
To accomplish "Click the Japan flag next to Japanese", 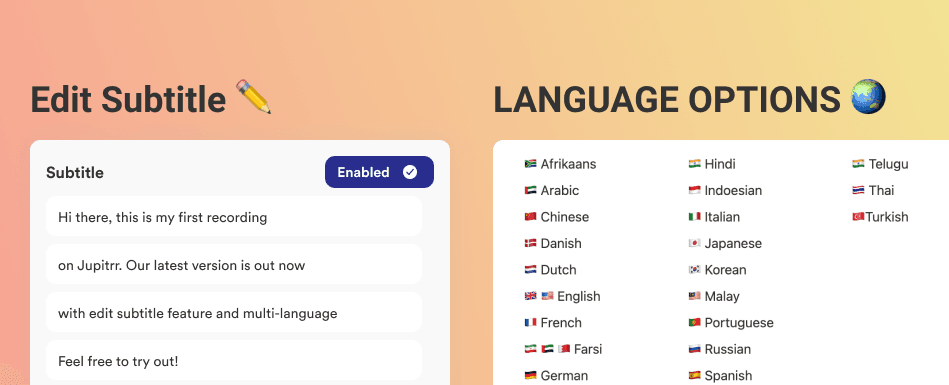I will tap(694, 243).
